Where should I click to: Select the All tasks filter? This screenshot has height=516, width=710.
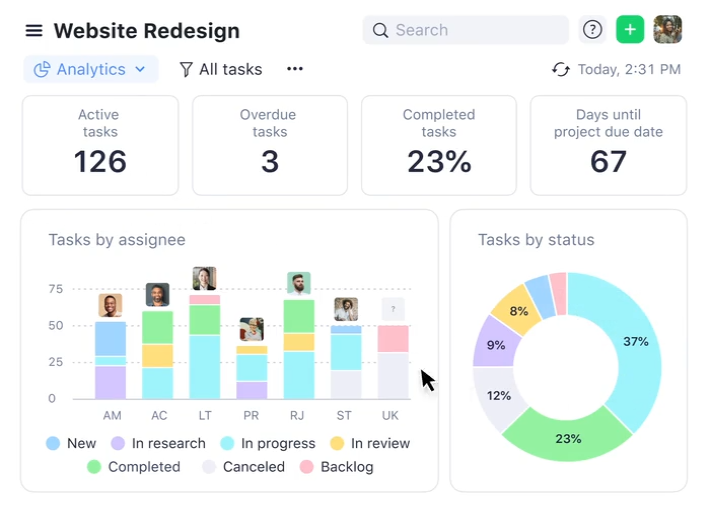221,69
